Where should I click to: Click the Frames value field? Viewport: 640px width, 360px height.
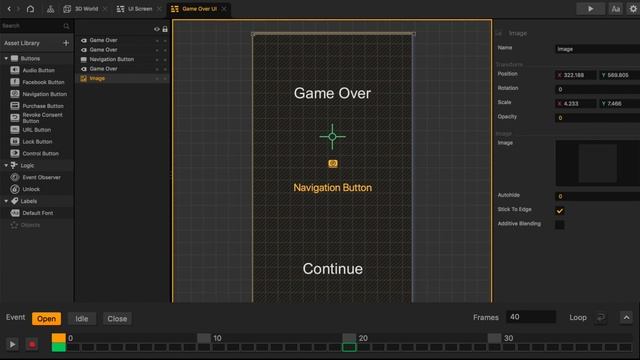pos(531,317)
